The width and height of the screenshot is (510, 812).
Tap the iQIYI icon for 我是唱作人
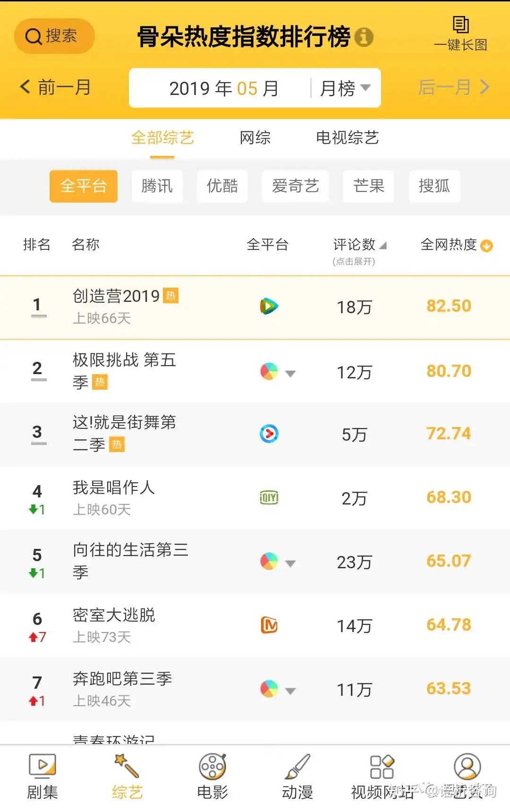[x=269, y=497]
